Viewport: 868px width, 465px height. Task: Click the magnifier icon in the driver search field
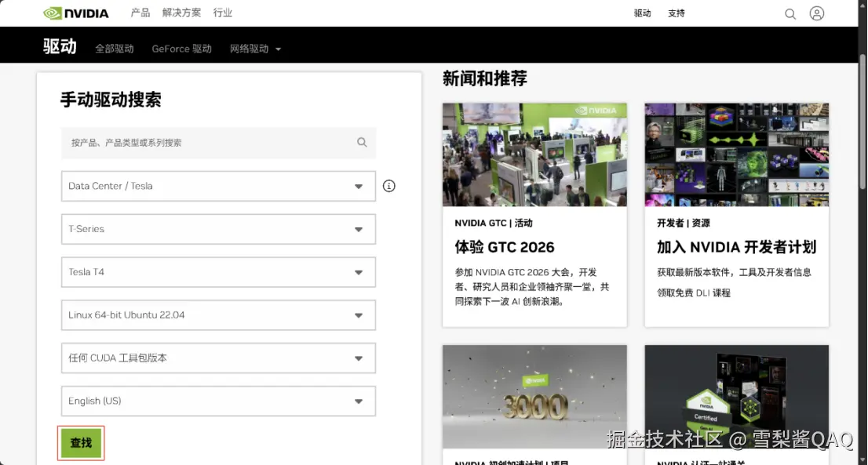pos(362,142)
